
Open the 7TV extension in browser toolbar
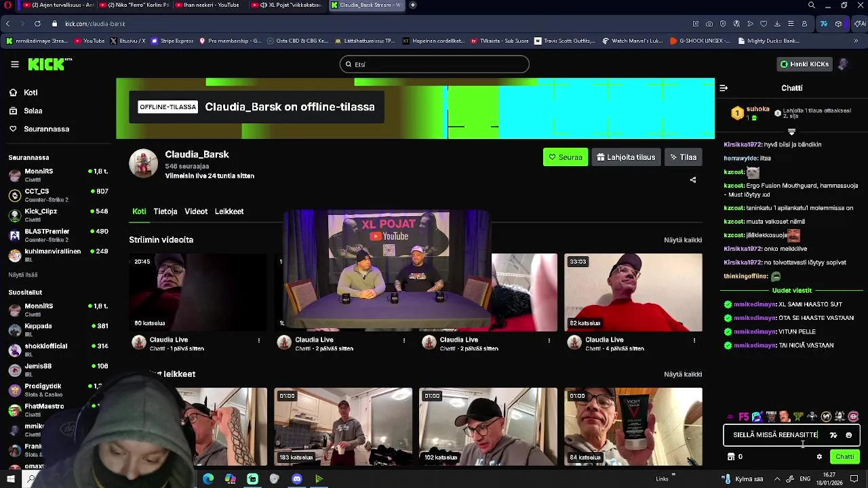[823, 24]
